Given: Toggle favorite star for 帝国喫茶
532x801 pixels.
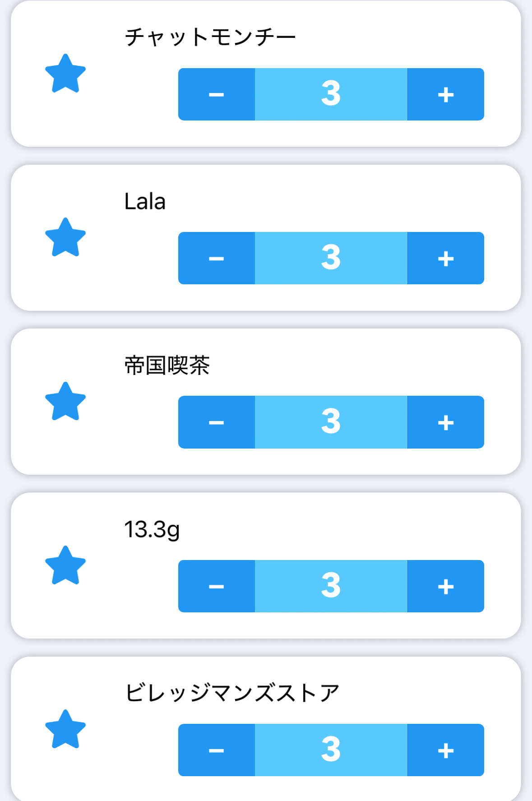Looking at the screenshot, I should [65, 402].
